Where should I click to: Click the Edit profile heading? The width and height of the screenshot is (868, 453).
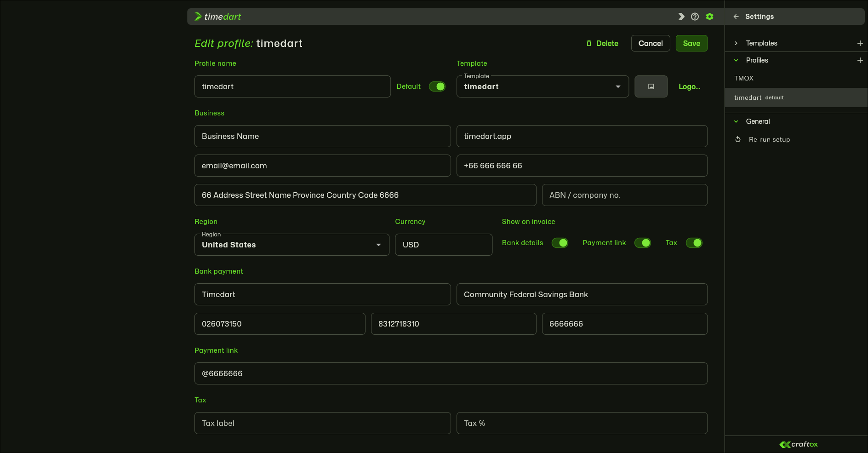pyautogui.click(x=248, y=43)
